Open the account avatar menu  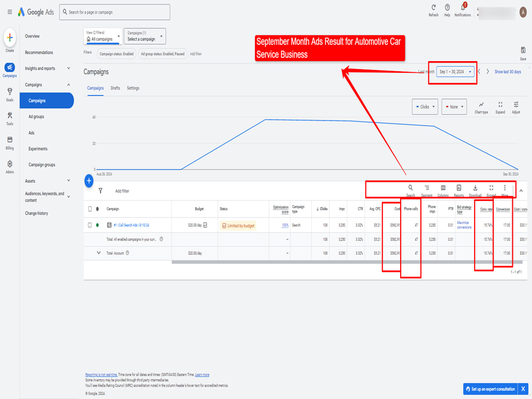(523, 12)
